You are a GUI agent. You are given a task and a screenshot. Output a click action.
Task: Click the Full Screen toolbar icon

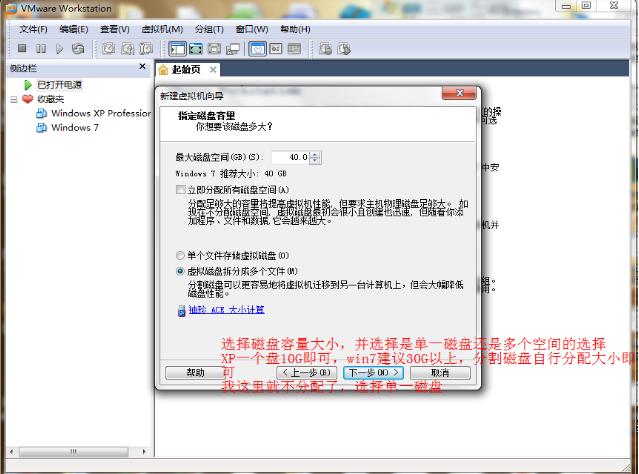(196, 49)
